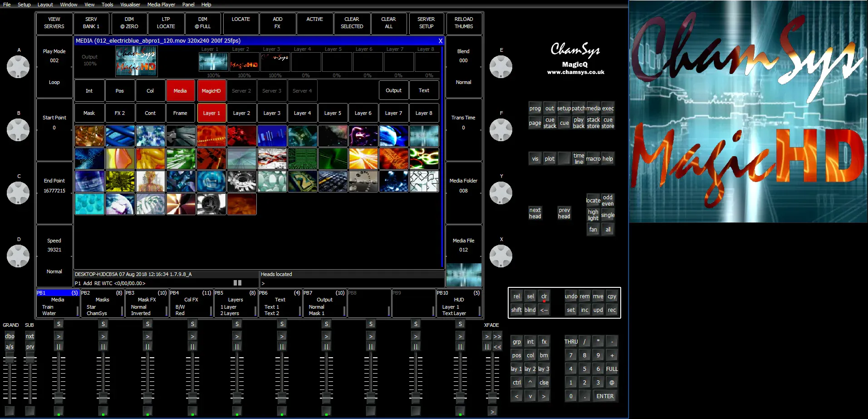Click the cursor down v key

tap(530, 396)
